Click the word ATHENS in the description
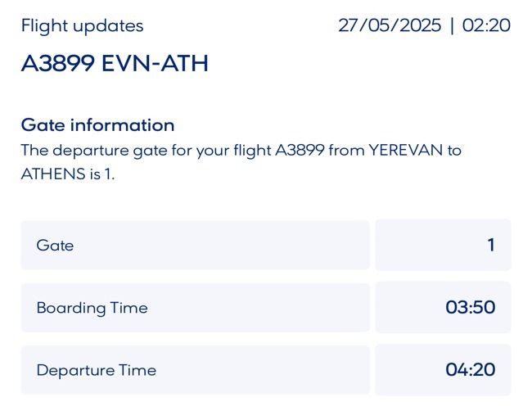Viewport: 532px width, 411px height. (51, 174)
